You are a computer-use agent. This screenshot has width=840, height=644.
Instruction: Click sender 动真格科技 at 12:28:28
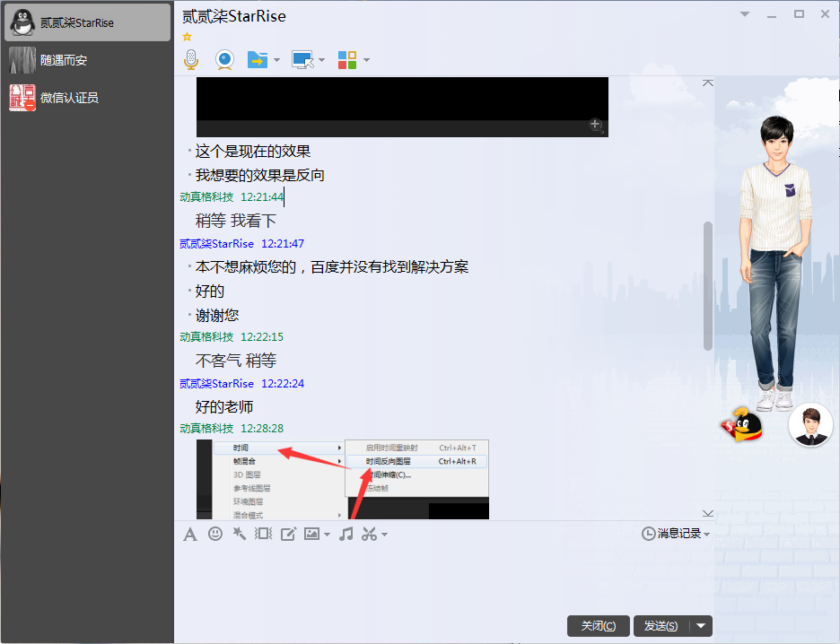tap(206, 428)
